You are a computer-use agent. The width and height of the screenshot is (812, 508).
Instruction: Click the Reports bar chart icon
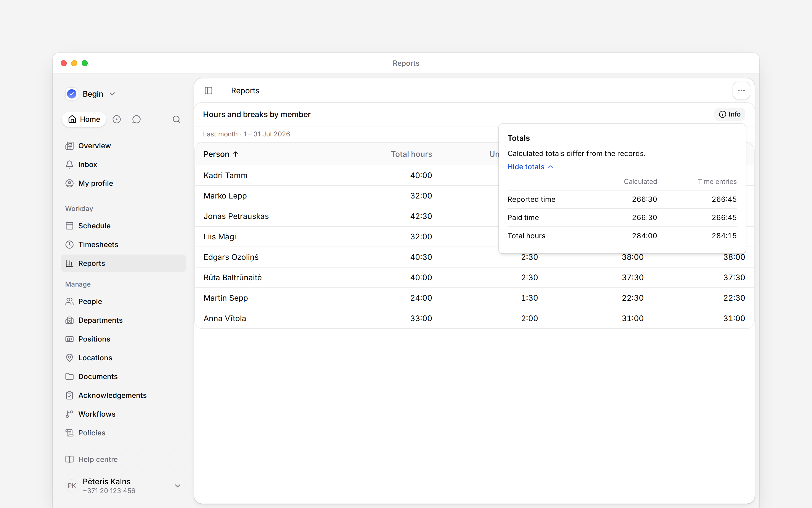point(70,263)
